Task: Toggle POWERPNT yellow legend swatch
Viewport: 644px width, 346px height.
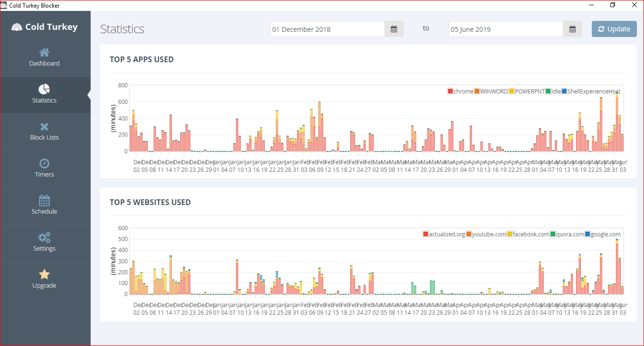Action: point(512,91)
